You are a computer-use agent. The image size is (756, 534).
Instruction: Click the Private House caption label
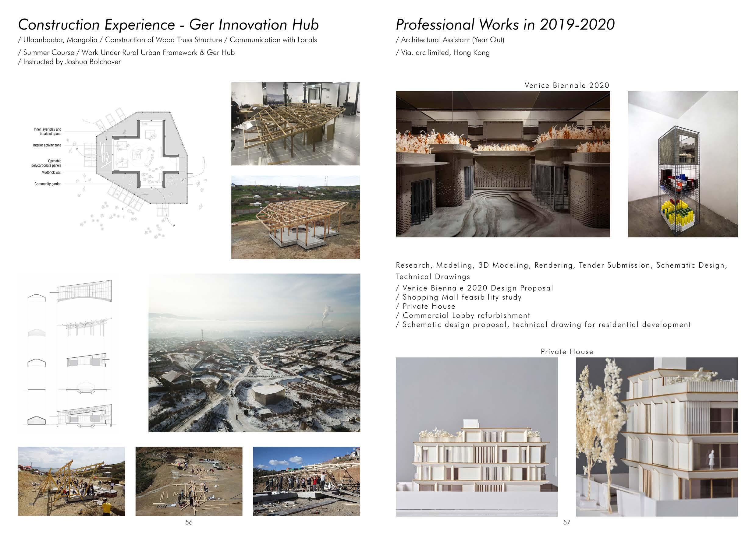tap(567, 352)
